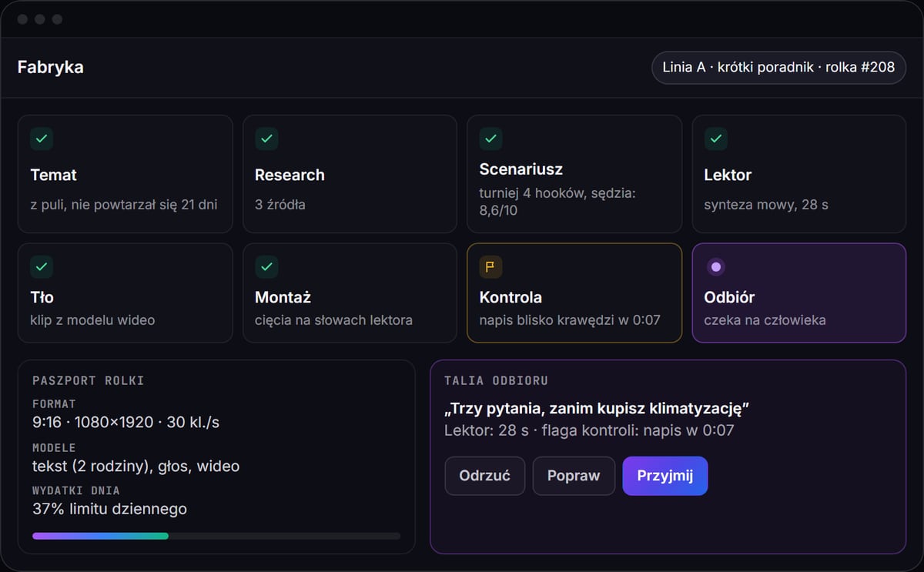
Task: Click the green check icon on Temat card
Action: (x=42, y=139)
